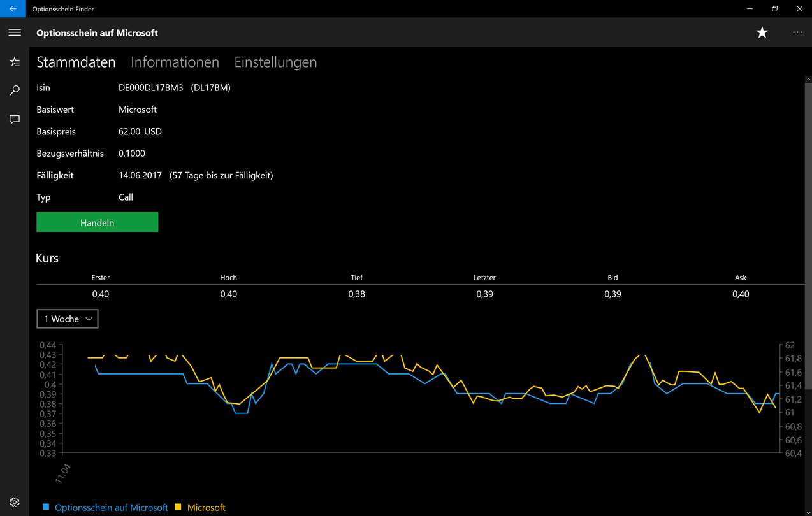The image size is (812, 516).
Task: Click the 'Microsoft' chart legend label
Action: point(207,508)
